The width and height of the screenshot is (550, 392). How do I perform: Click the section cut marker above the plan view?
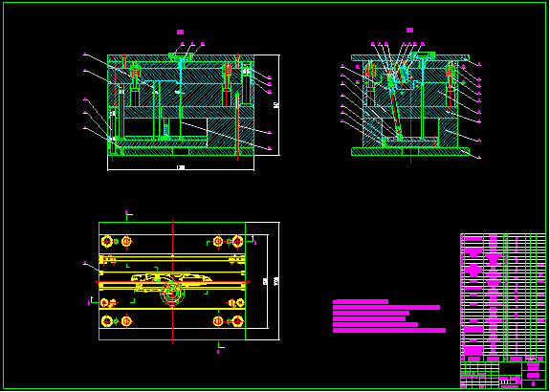tap(128, 214)
